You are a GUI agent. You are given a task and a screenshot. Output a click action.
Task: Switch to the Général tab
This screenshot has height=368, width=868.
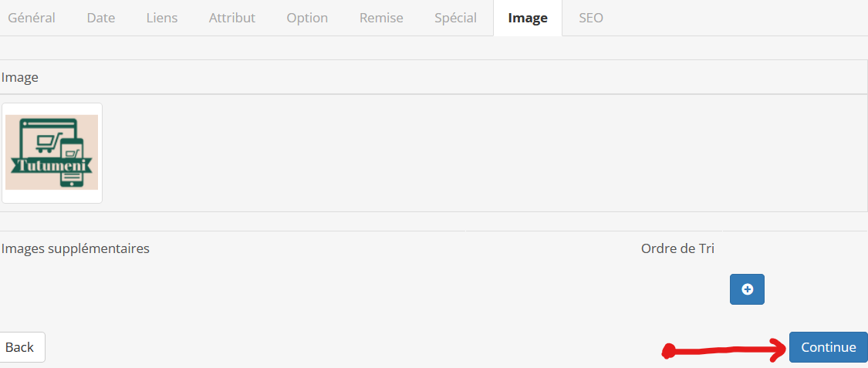[x=32, y=18]
